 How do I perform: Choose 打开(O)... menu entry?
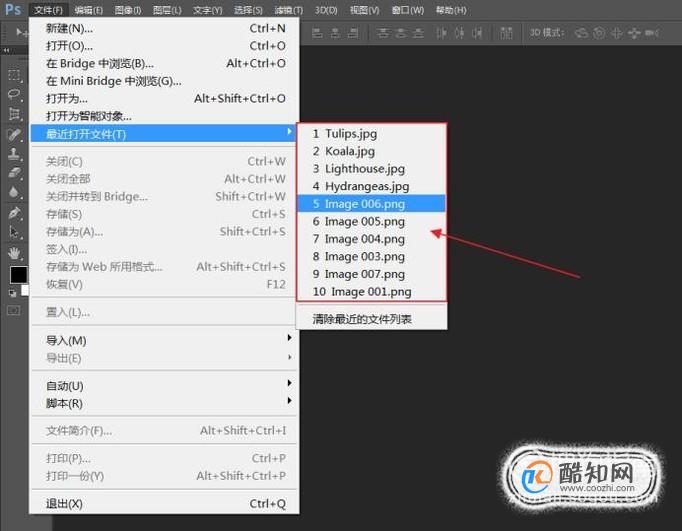click(x=164, y=46)
